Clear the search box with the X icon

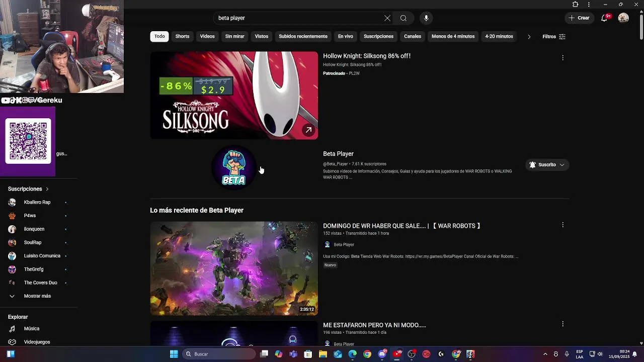pos(387,18)
